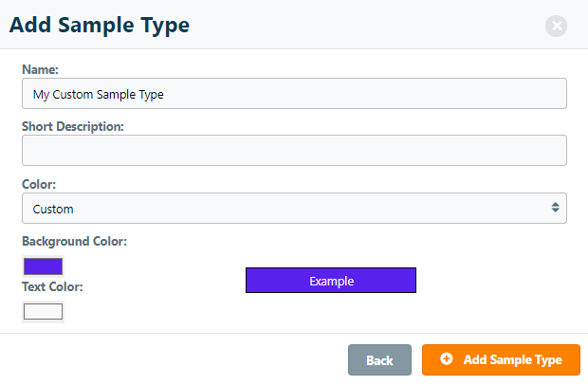Click the plus icon on the orange button
The height and width of the screenshot is (385, 588).
[x=447, y=360]
